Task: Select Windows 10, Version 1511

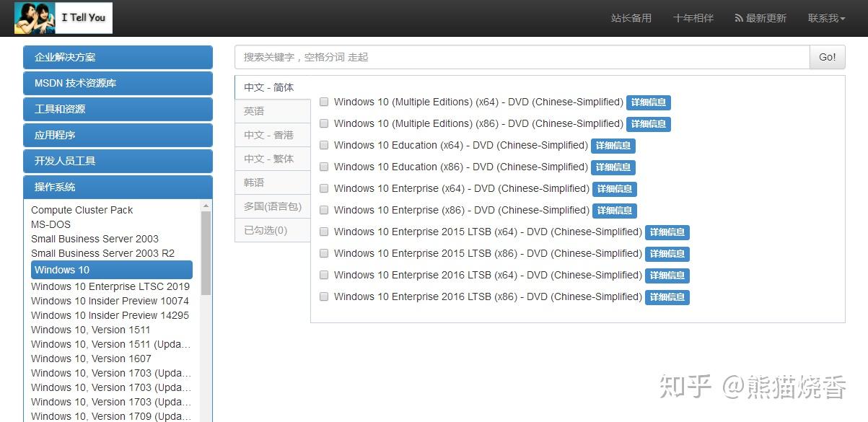Action: point(91,330)
